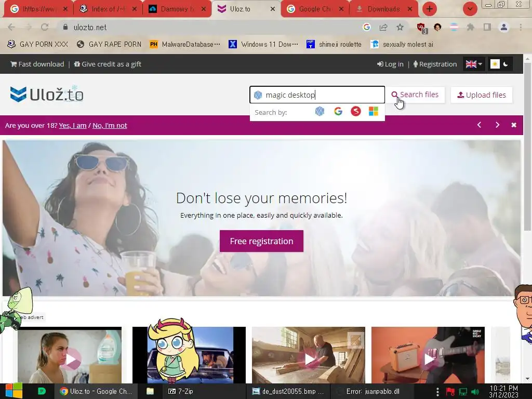Search by Microsoft icon in dropdown
This screenshot has width=532, height=399.
click(373, 111)
